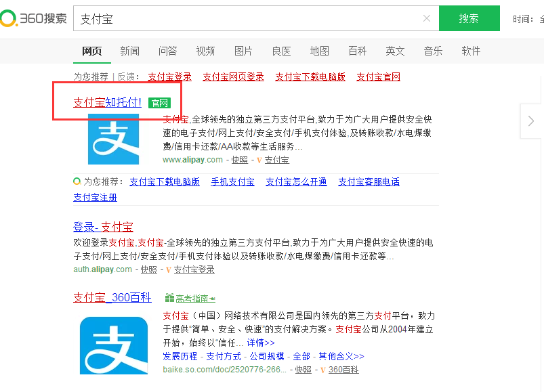Click the gift icon beside 高考指南

click(169, 298)
